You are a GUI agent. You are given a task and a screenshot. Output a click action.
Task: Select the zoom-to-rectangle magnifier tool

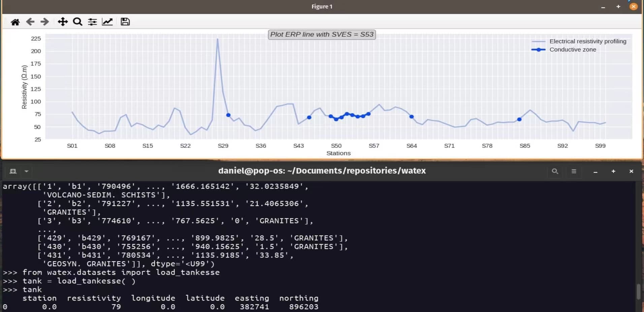[77, 21]
